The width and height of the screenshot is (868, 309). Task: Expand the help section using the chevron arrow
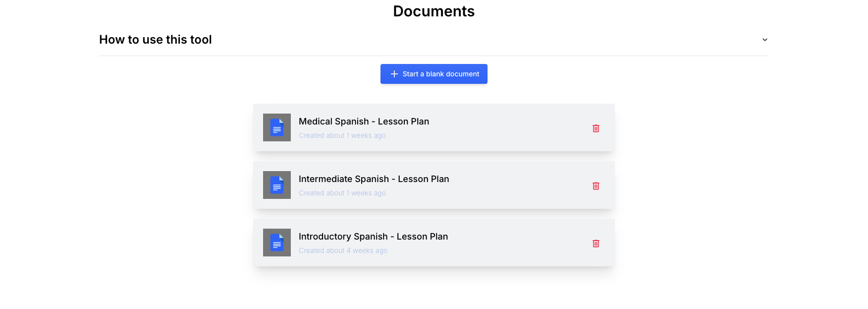click(765, 40)
